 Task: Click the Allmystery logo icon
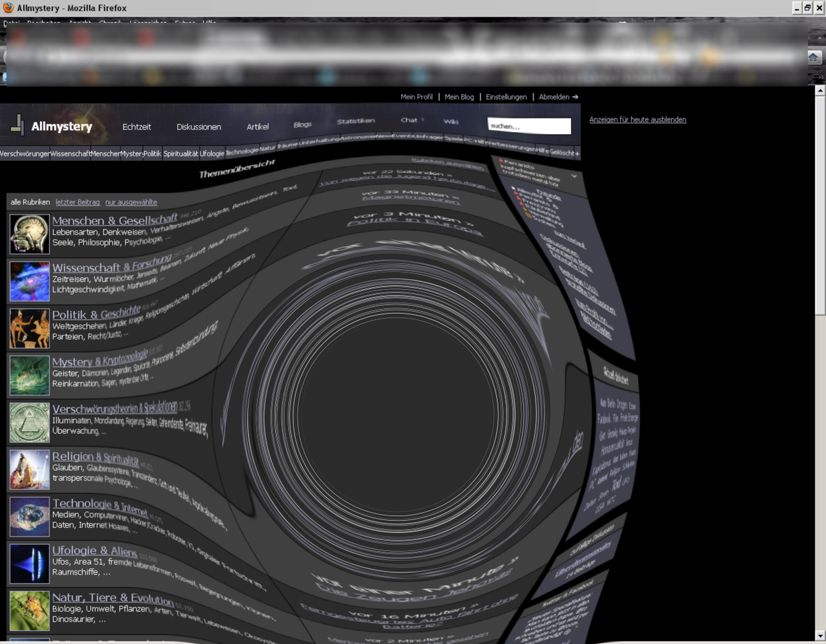(x=19, y=125)
